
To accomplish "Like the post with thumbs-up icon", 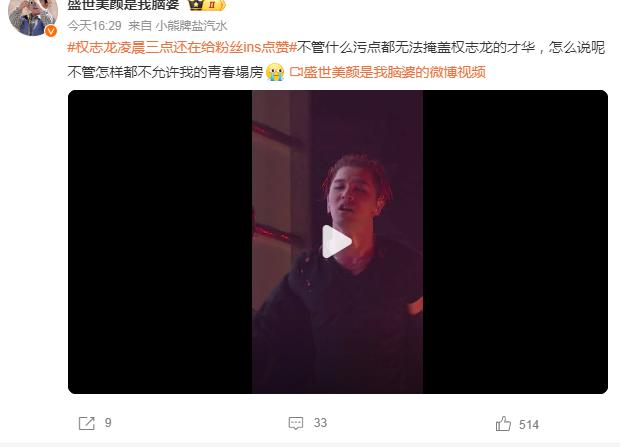I will pyautogui.click(x=503, y=424).
